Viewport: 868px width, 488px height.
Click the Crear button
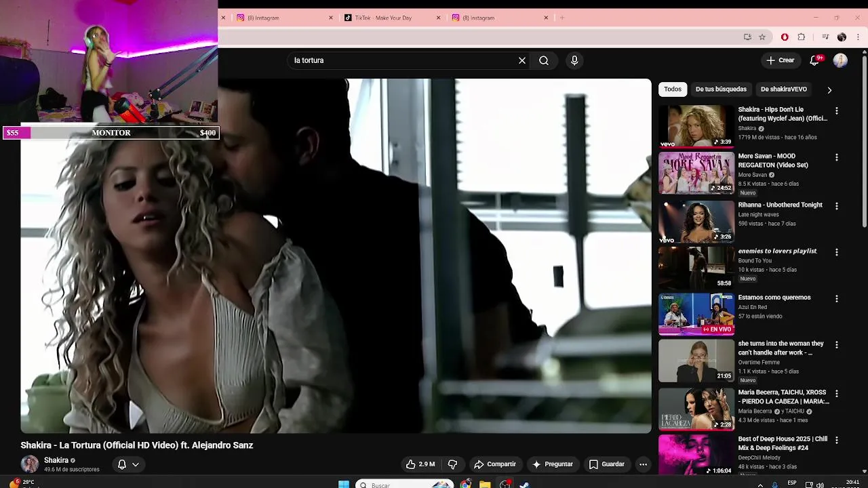[780, 60]
